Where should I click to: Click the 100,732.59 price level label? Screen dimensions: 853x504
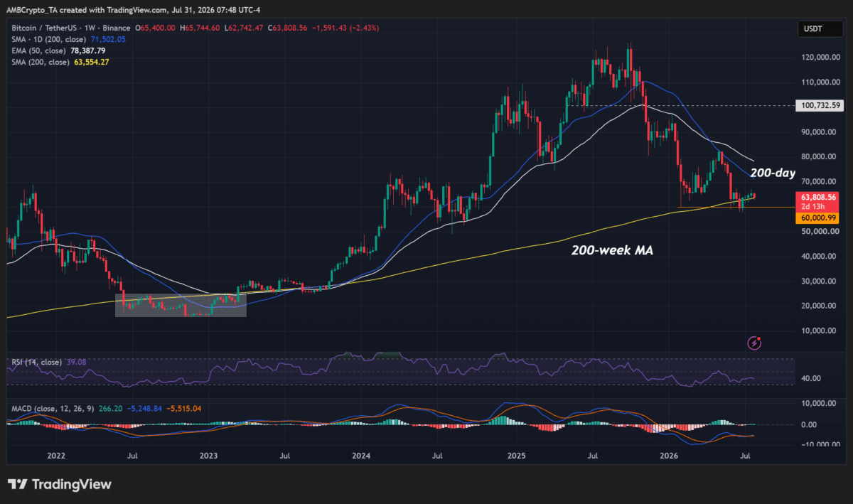pyautogui.click(x=820, y=105)
